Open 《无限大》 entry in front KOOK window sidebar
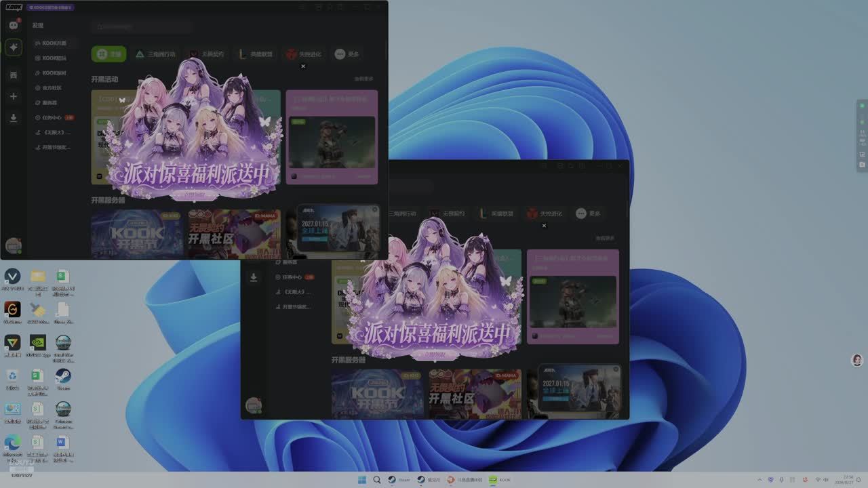This screenshot has width=868, height=488. [54, 133]
